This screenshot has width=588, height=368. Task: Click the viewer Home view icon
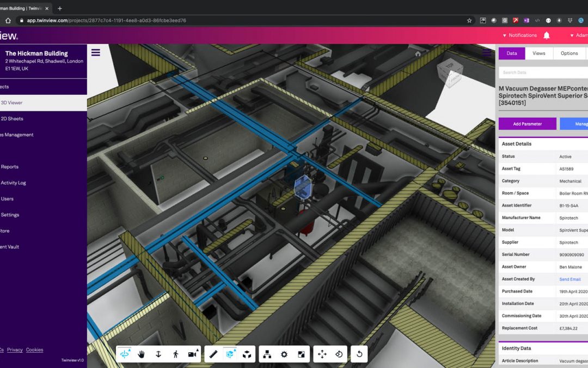[x=418, y=53]
